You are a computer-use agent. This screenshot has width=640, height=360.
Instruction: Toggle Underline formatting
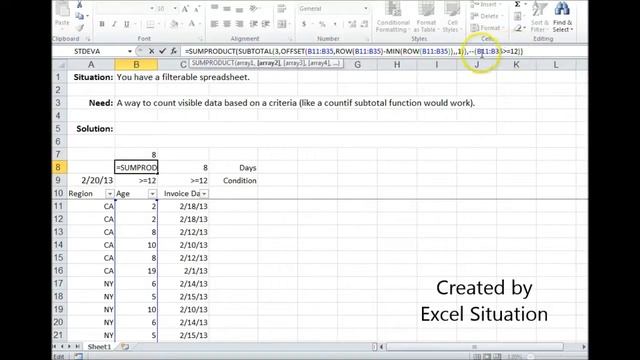[x=127, y=24]
